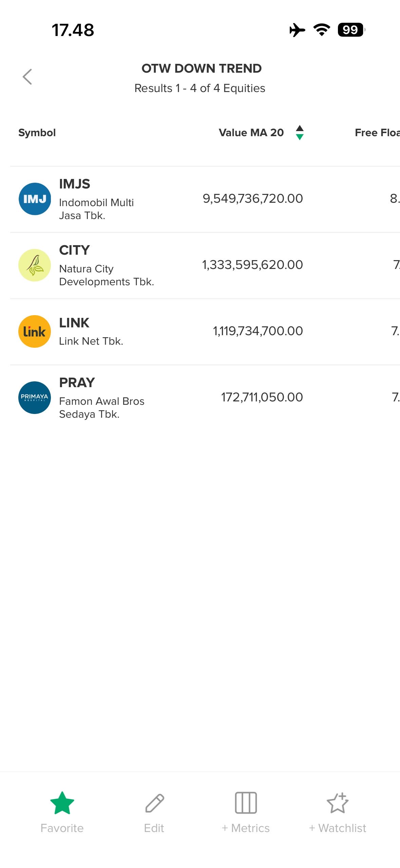The width and height of the screenshot is (400, 868).
Task: Tap IMJS value 9,549,736,720.00
Action: point(253,199)
